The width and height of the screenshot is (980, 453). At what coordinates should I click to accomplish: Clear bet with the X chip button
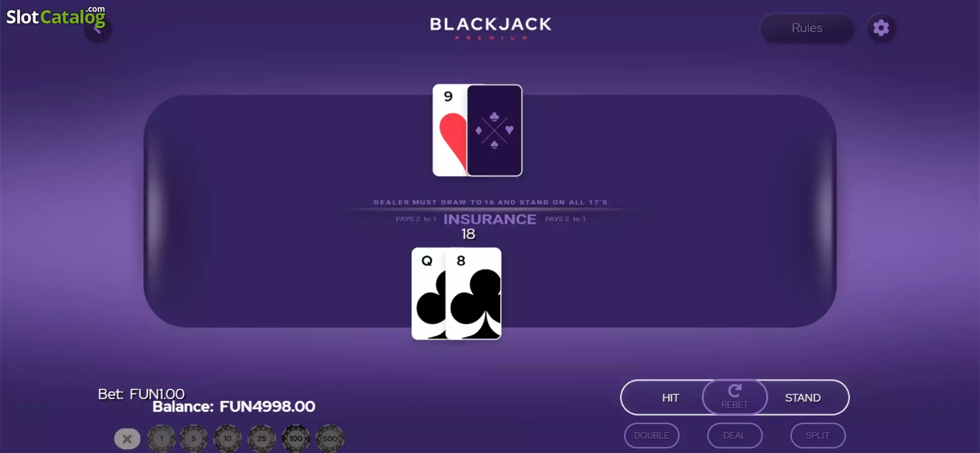coord(127,438)
